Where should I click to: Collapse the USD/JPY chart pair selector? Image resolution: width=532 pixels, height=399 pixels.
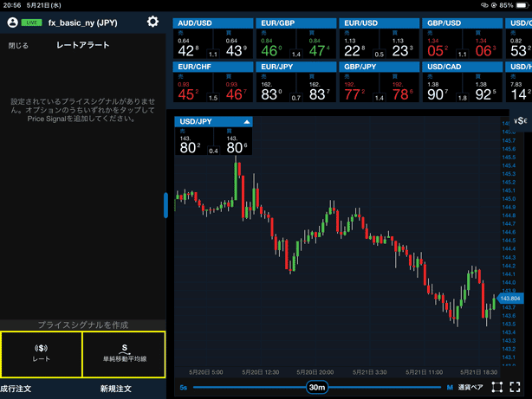click(247, 122)
